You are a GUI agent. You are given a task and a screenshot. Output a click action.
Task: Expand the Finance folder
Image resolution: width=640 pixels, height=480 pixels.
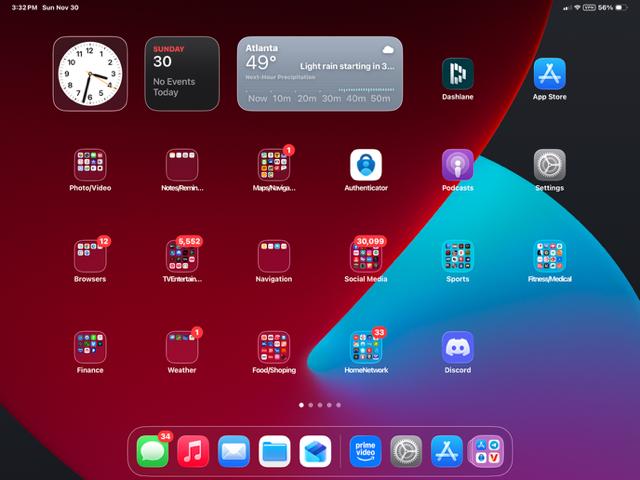pos(90,347)
